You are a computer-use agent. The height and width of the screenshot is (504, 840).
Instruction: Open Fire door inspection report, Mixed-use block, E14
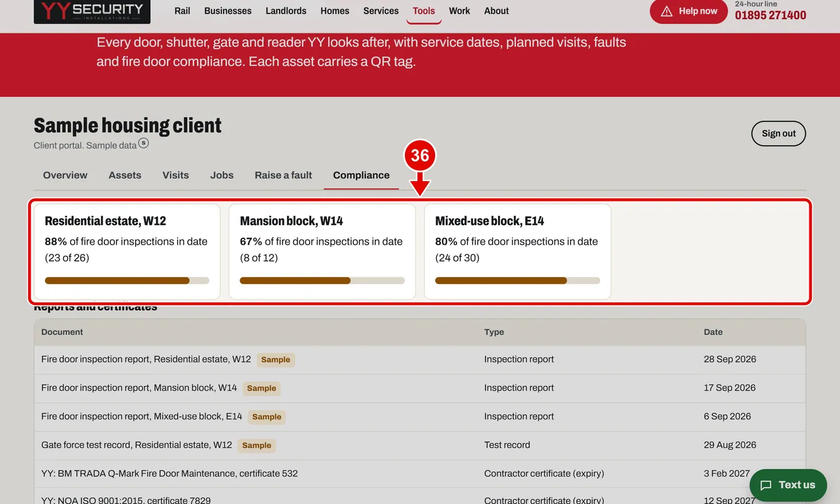click(142, 416)
